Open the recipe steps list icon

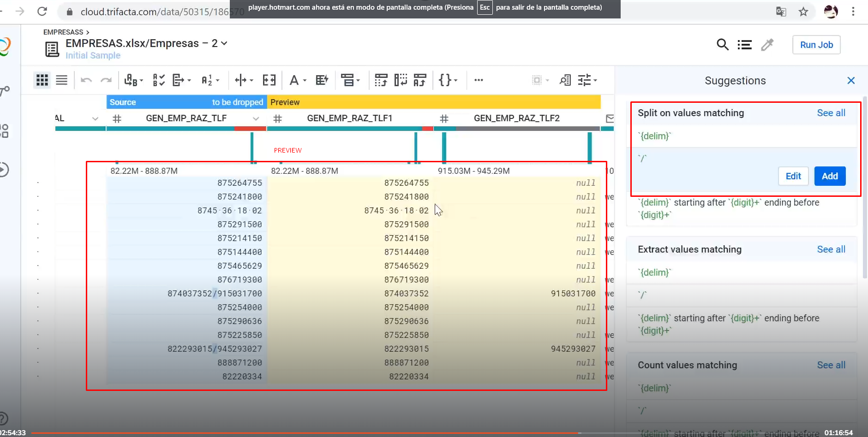[745, 45]
